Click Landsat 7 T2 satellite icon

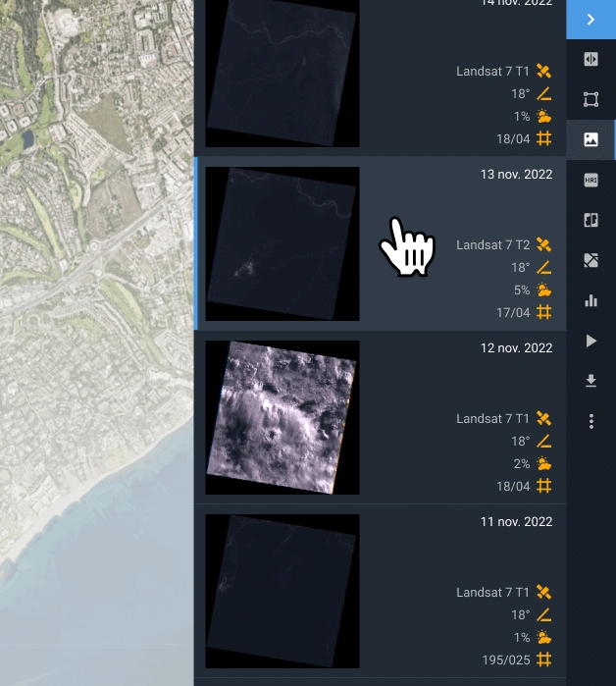[x=544, y=244]
